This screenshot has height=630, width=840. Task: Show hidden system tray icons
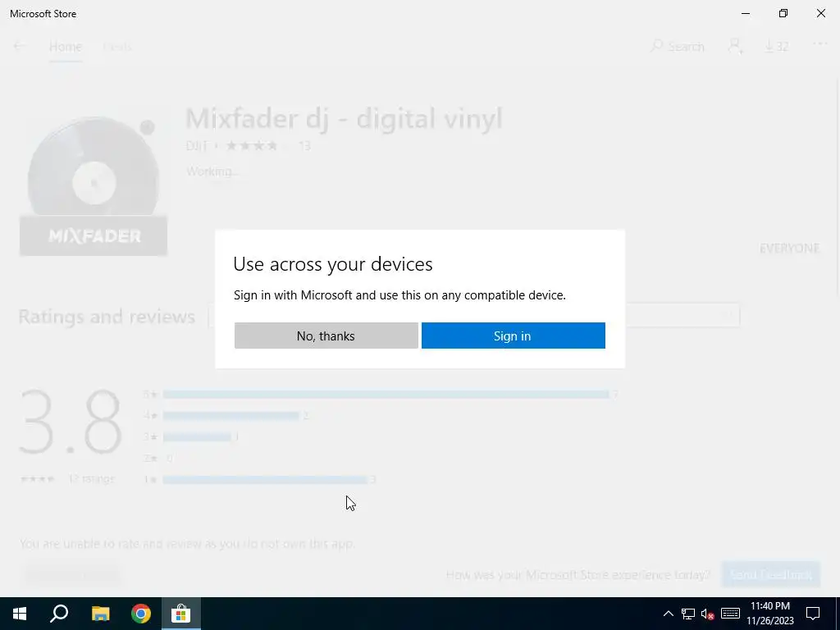click(668, 614)
